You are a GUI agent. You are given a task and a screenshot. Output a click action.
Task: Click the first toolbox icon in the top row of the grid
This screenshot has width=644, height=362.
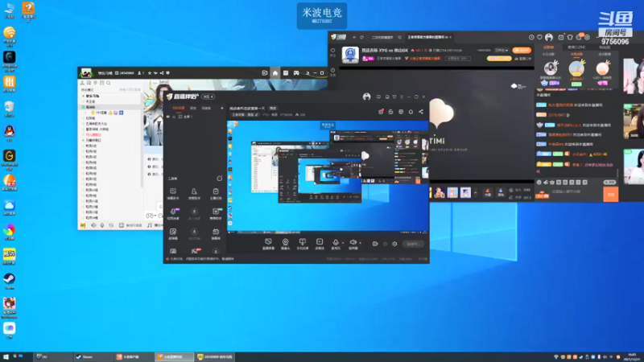pyautogui.click(x=173, y=191)
